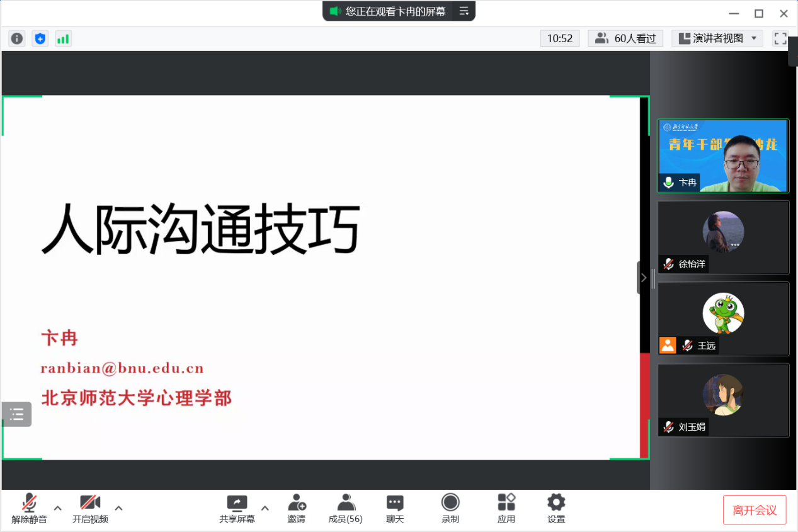This screenshot has height=532, width=798.
Task: Open the invite participants icon
Action: (297, 509)
